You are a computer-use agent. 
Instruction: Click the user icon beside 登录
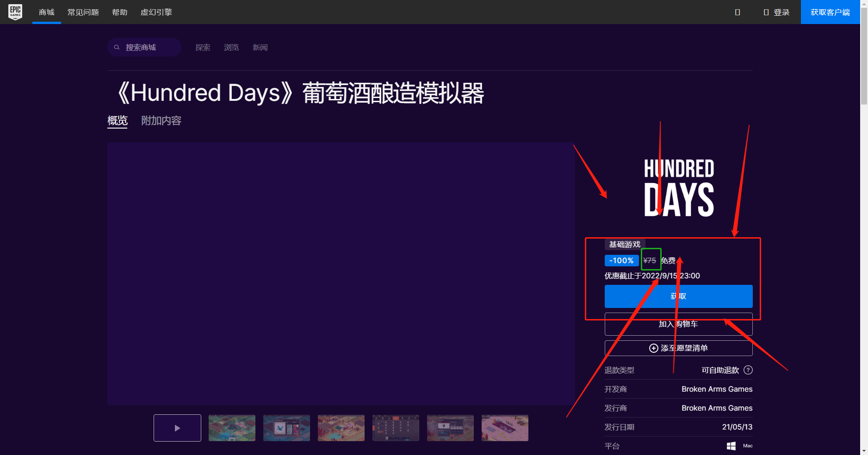pos(766,12)
